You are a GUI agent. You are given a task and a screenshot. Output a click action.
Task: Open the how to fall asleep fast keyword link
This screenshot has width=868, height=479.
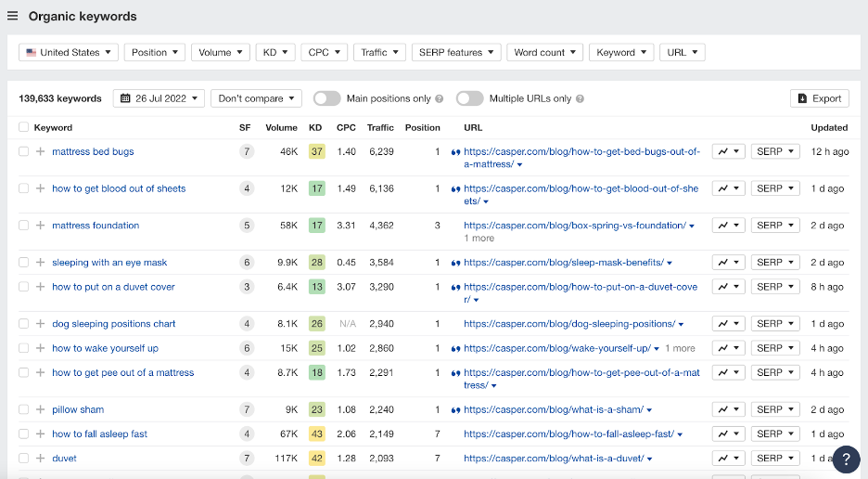(x=99, y=434)
